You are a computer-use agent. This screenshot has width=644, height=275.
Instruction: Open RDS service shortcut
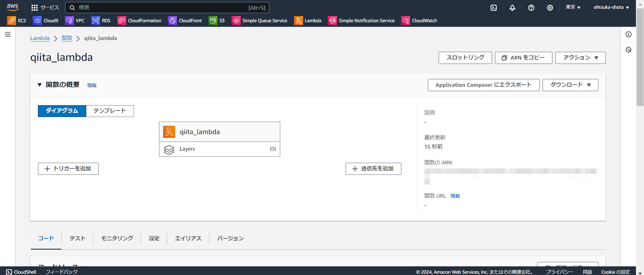point(101,21)
